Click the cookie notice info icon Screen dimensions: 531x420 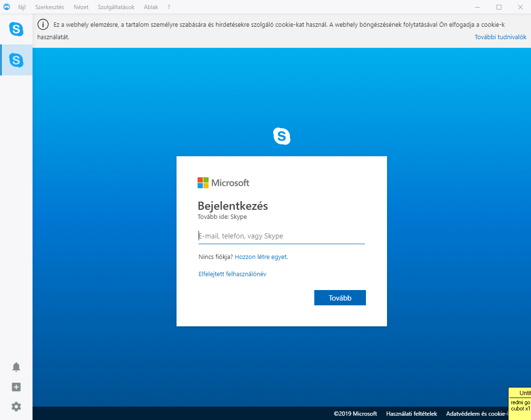[x=43, y=25]
